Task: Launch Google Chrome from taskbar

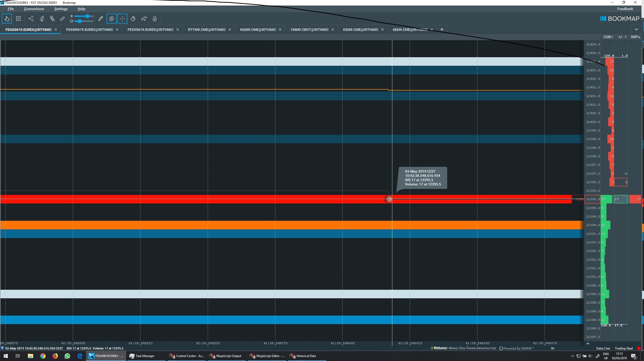Action: tap(43, 356)
